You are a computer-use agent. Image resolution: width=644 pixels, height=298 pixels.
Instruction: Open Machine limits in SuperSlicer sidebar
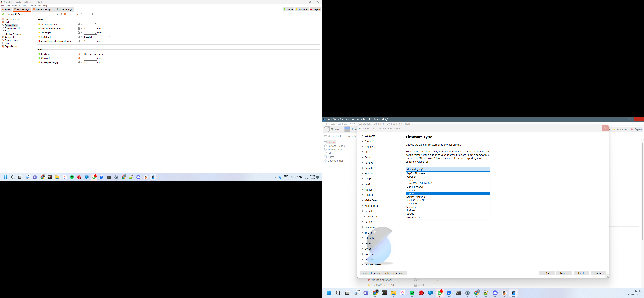tap(335, 149)
